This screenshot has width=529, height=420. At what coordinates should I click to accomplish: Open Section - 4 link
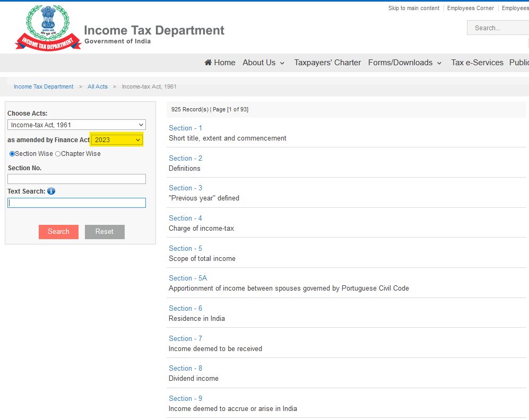(x=185, y=218)
